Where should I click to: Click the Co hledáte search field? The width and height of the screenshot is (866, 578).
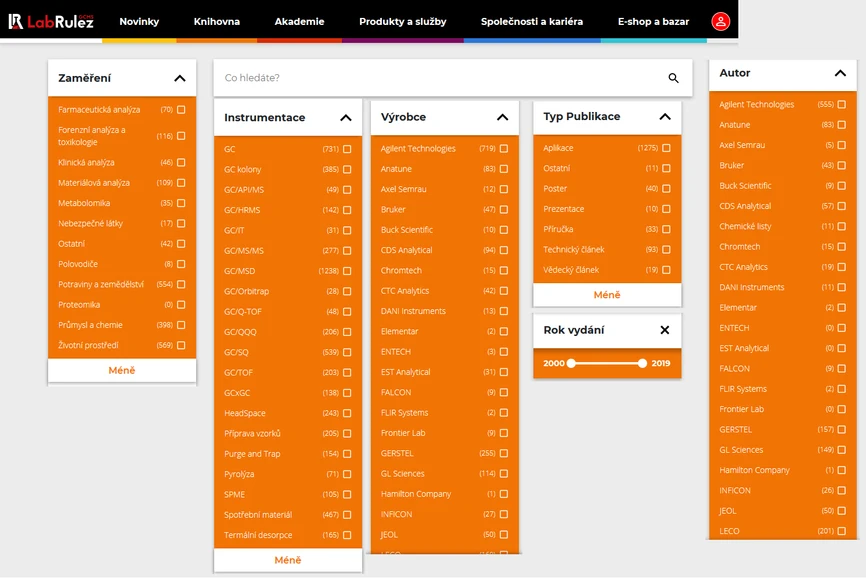pyautogui.click(x=440, y=78)
